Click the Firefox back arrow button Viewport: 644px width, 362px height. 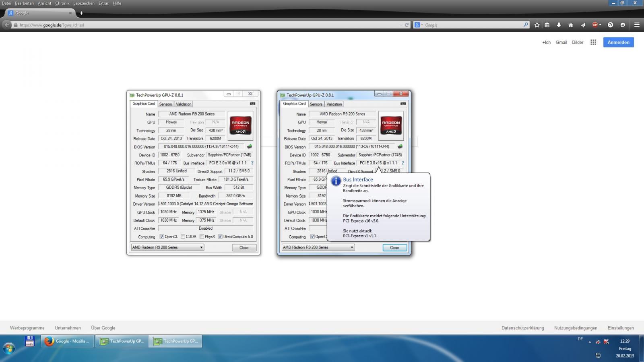coord(7,25)
